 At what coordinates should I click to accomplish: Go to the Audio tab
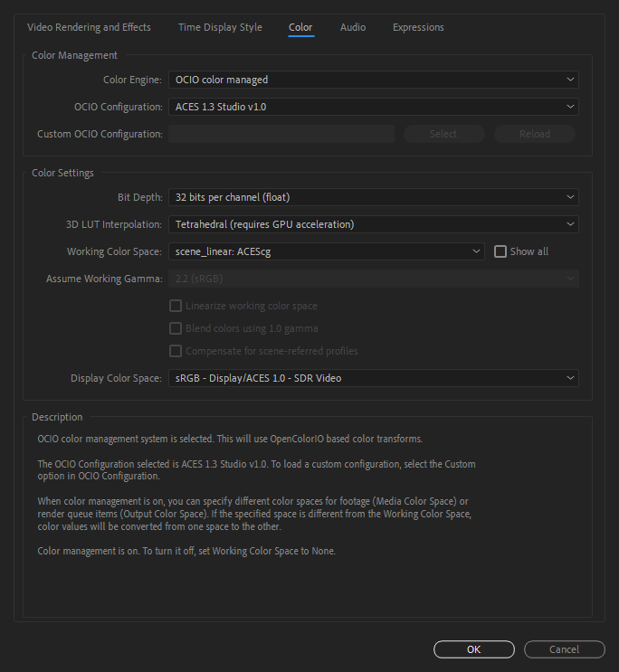[353, 27]
